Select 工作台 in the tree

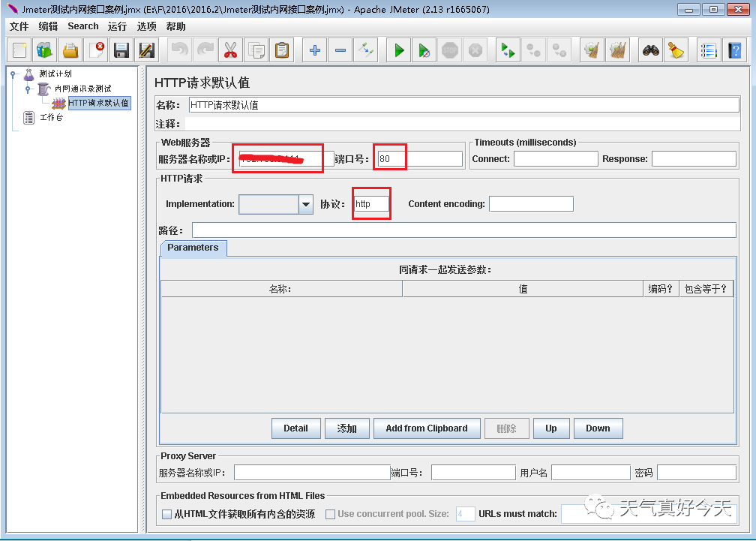tap(51, 118)
